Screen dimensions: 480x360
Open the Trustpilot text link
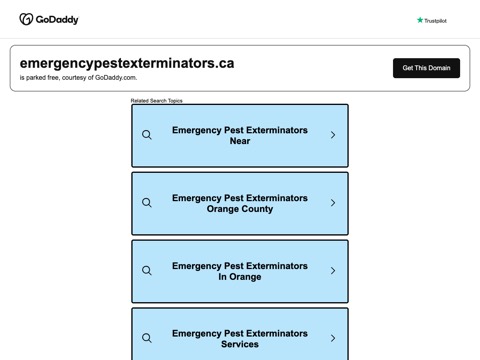pos(435,21)
